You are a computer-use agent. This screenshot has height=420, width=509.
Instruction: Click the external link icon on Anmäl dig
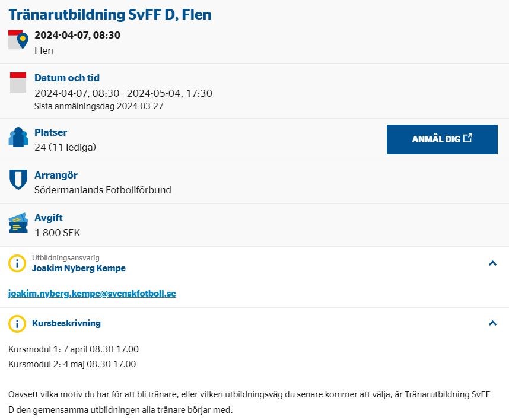coord(468,138)
